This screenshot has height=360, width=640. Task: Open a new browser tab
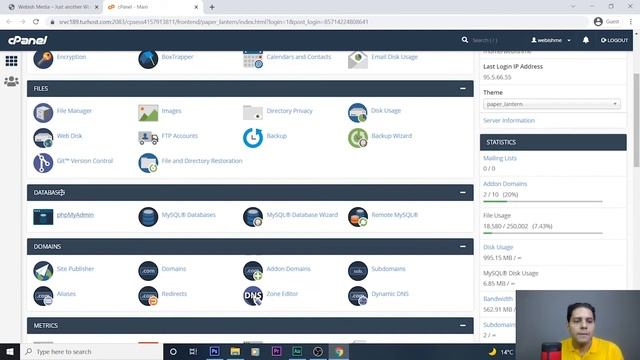click(x=212, y=7)
